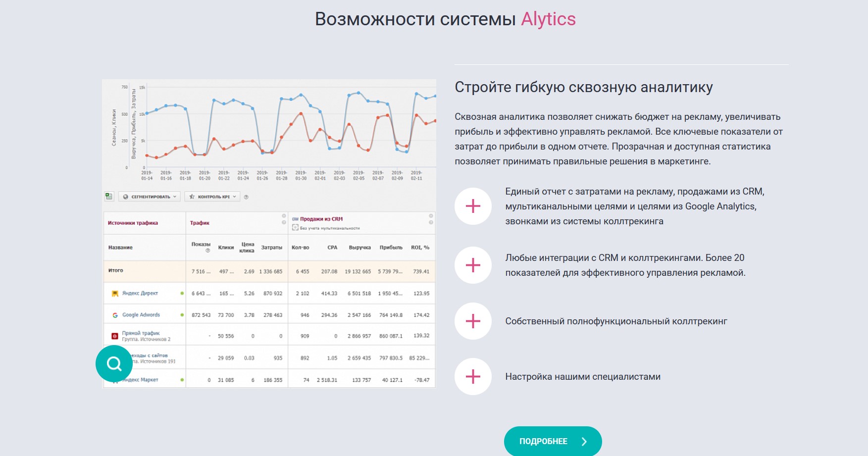868x456 pixels.
Task: Click the red Прямой трафик icon
Action: [115, 336]
